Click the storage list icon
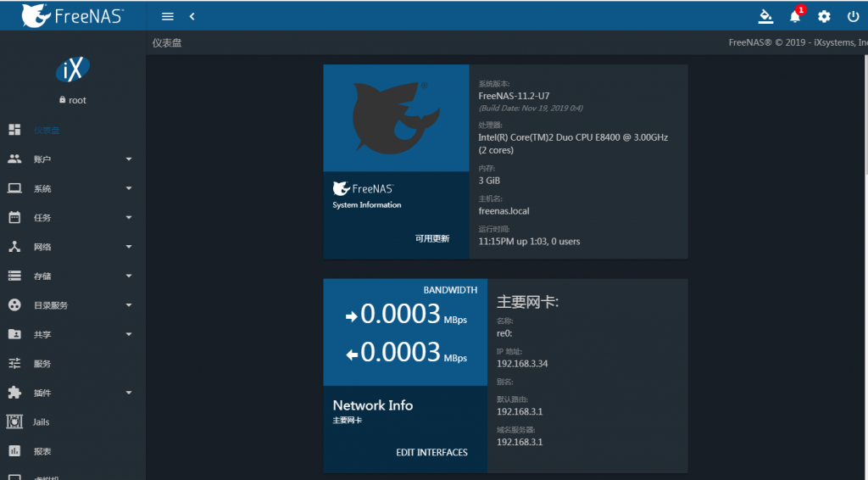Viewport: 868px width, 480px height. pyautogui.click(x=14, y=276)
